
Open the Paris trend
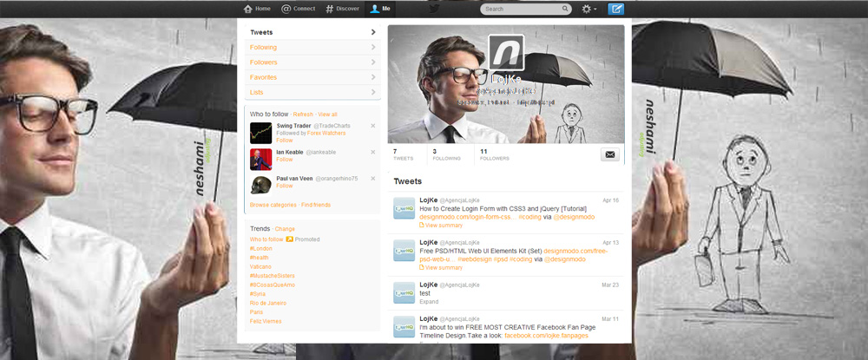pyautogui.click(x=256, y=312)
